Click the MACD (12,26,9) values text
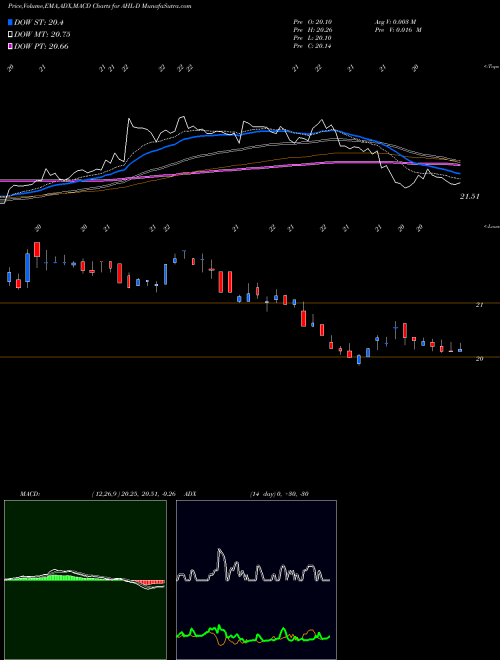The image size is (500, 660). pos(133,494)
